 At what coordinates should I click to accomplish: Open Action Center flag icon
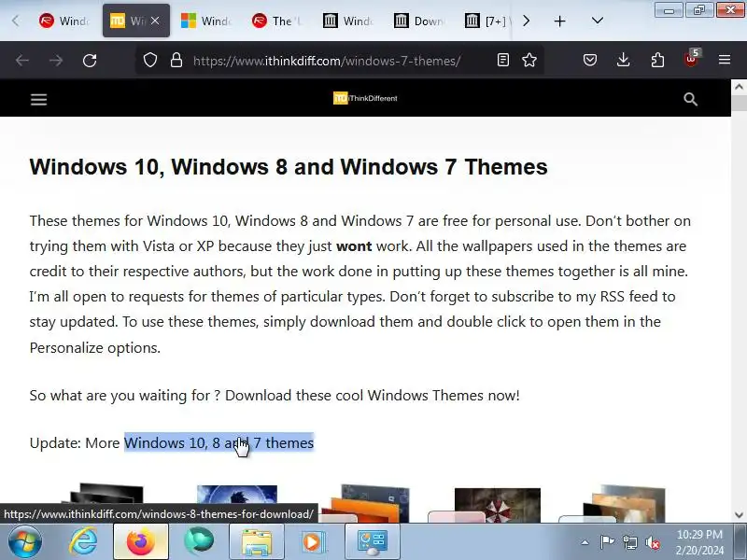tap(607, 542)
